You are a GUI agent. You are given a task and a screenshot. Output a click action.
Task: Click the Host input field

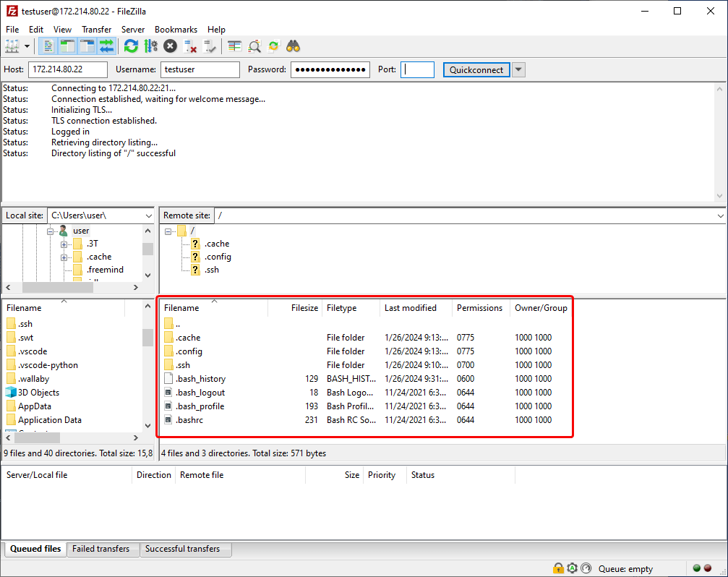(68, 69)
